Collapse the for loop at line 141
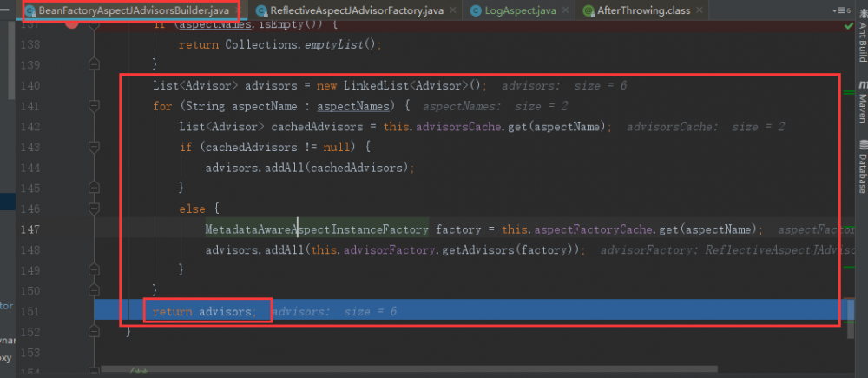The image size is (868, 378). point(94,105)
